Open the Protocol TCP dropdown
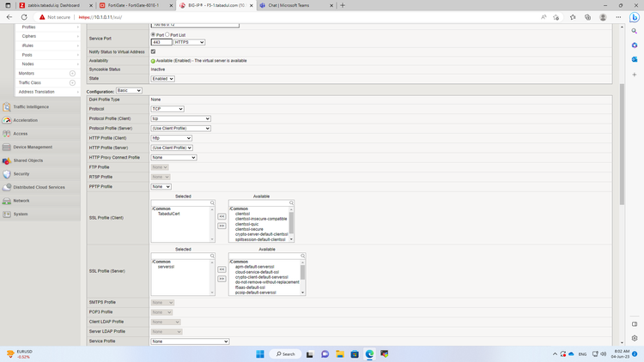Screen dimensions: 644x362 click(x=167, y=109)
